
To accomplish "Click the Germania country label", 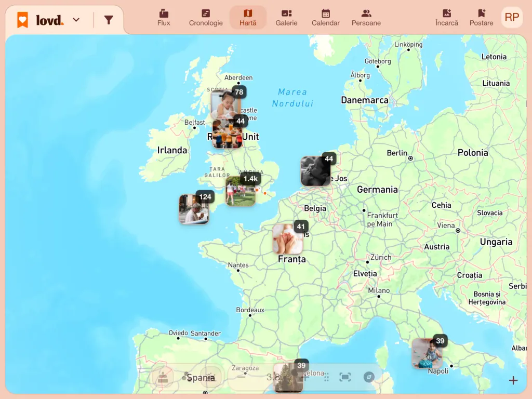I will [377, 189].
